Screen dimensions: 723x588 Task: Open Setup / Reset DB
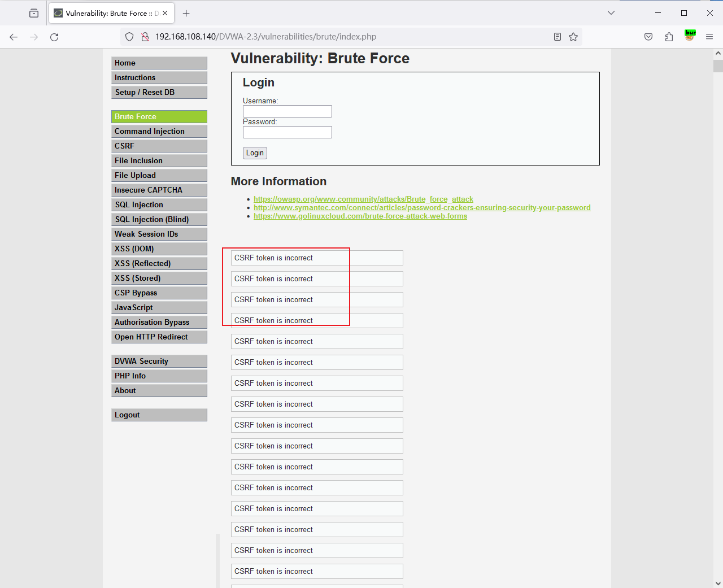click(159, 92)
